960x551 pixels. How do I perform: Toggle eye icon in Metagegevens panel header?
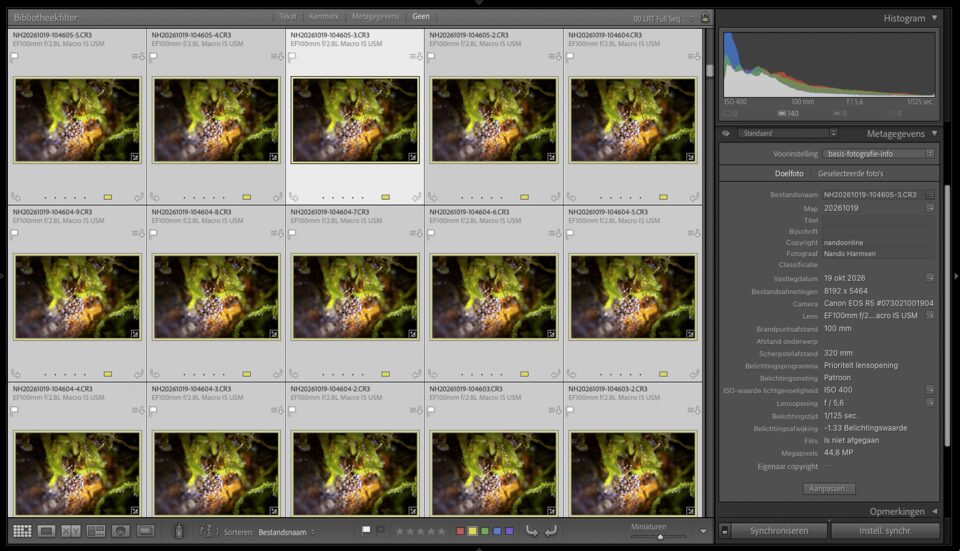[726, 133]
